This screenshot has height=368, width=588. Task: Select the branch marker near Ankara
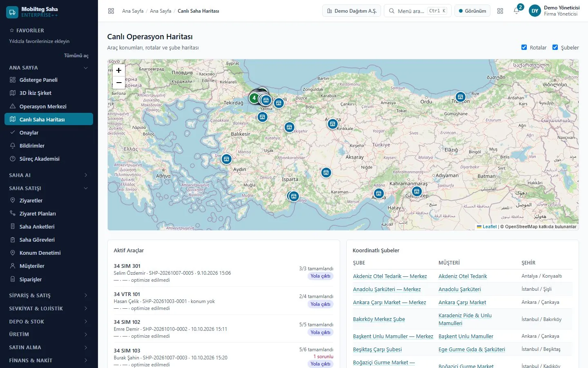coord(333,123)
